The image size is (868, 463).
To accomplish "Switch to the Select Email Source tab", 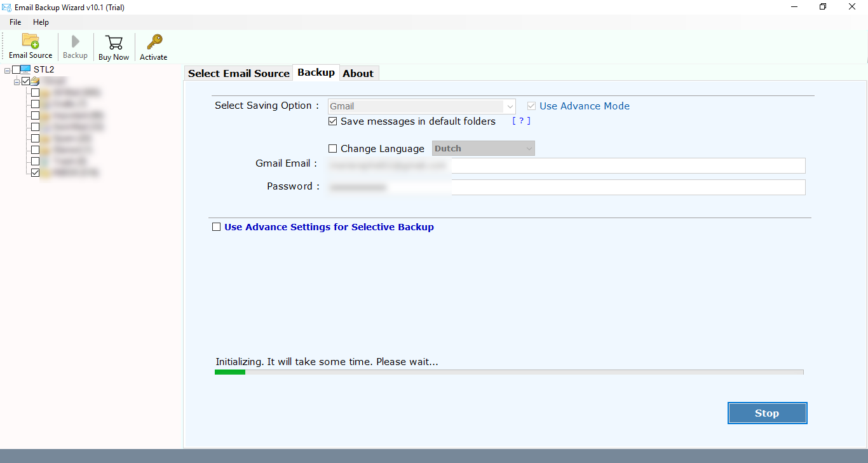I will pyautogui.click(x=238, y=73).
